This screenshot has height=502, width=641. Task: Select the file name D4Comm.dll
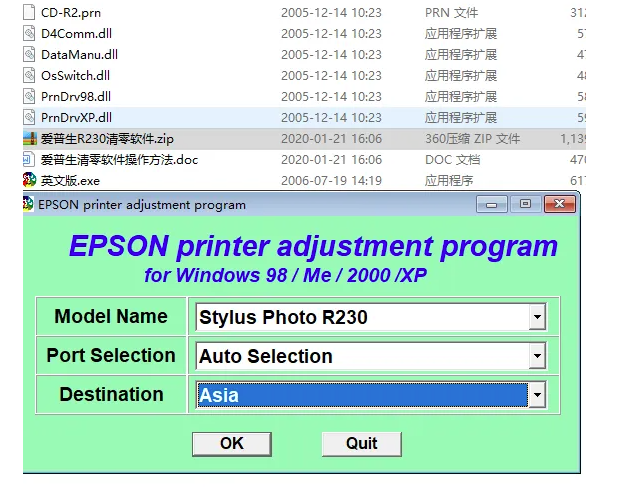(76, 34)
